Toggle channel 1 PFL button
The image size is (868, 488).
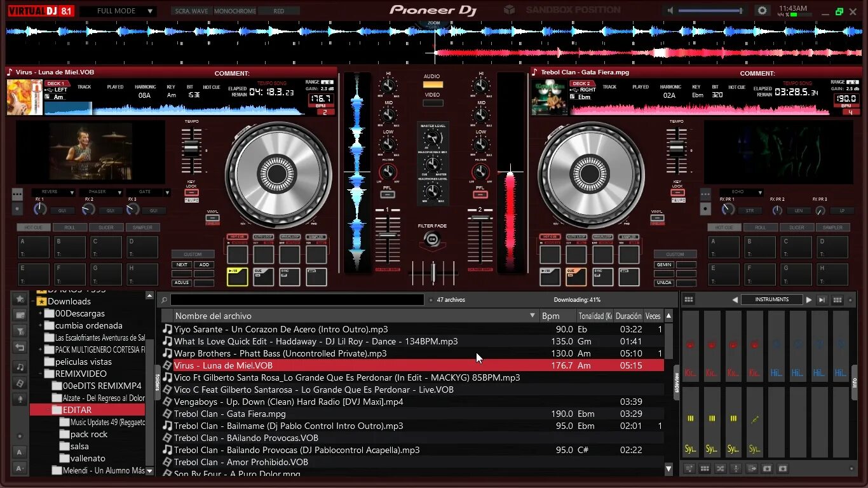(x=387, y=194)
